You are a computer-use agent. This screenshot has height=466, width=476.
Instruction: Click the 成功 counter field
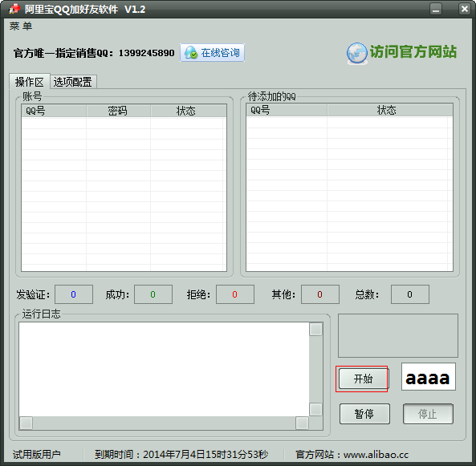153,294
